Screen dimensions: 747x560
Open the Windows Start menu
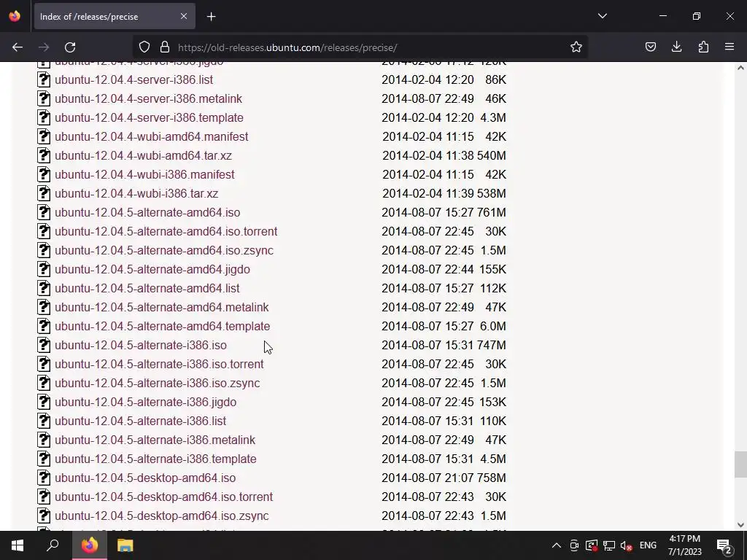[x=18, y=545]
